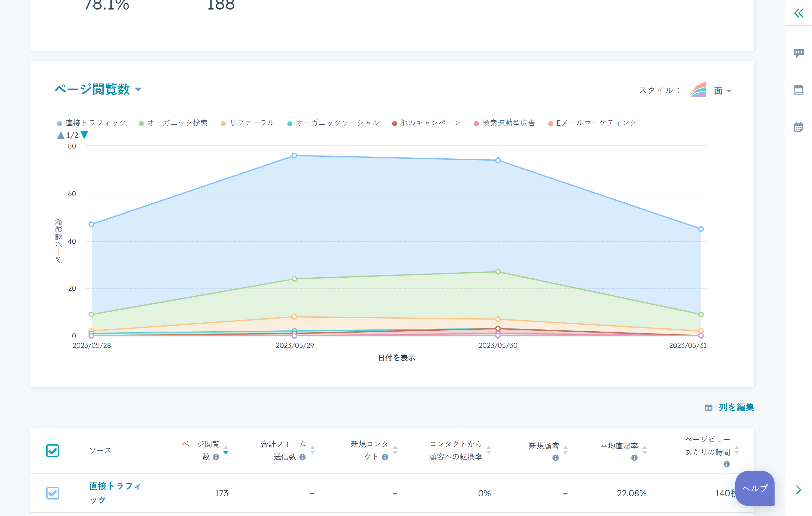812x516 pixels.
Task: Click the 2023/05/29 x-axis date label
Action: (295, 346)
